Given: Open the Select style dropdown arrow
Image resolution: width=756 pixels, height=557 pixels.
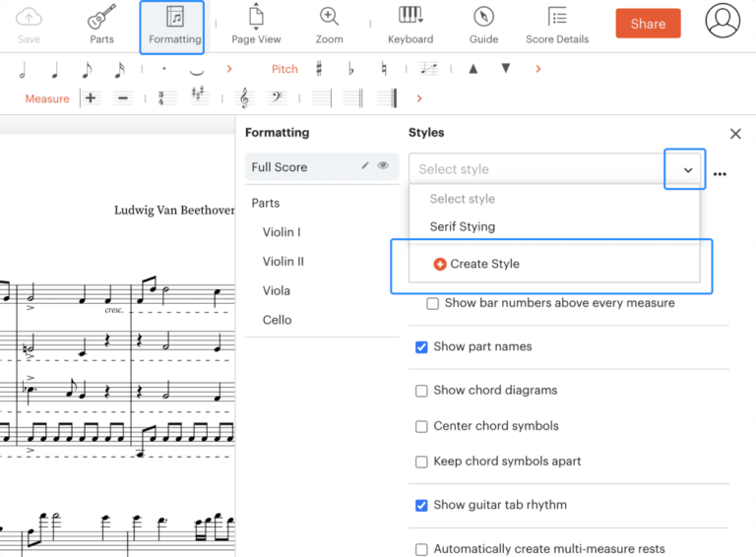Looking at the screenshot, I should (688, 169).
